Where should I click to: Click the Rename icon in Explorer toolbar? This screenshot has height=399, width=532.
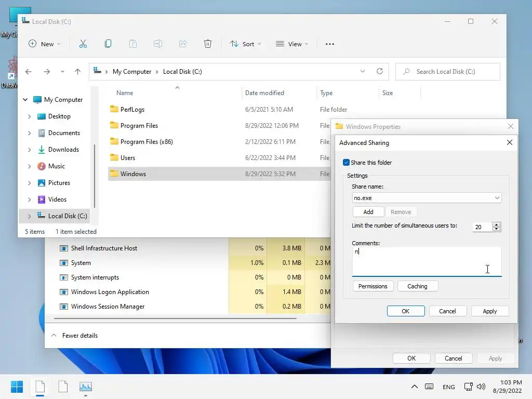tap(158, 44)
